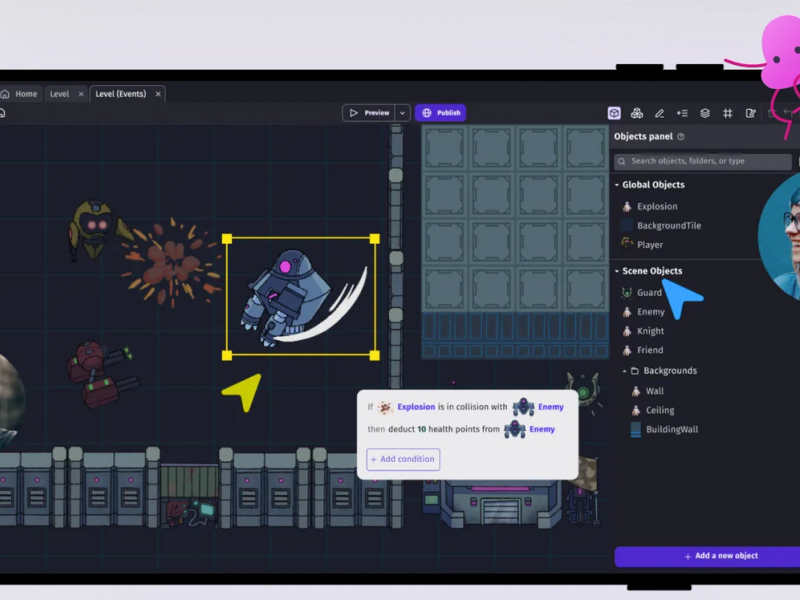Click Add a new object button
800x600 pixels.
pos(707,556)
